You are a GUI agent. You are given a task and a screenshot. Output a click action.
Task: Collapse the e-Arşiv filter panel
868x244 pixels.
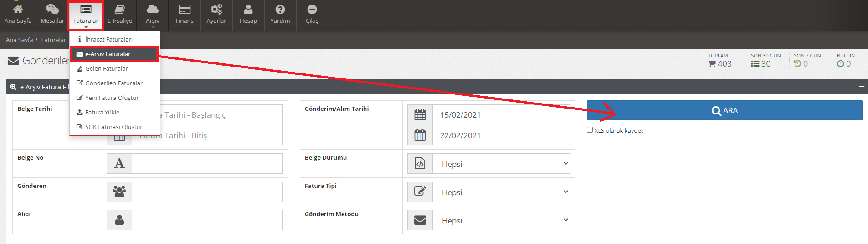click(861, 87)
